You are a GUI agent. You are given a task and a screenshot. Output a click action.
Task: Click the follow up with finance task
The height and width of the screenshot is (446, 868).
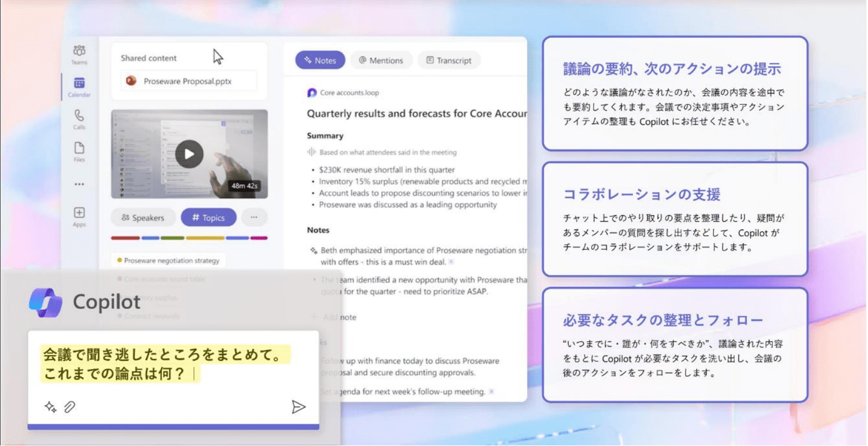coord(410,367)
